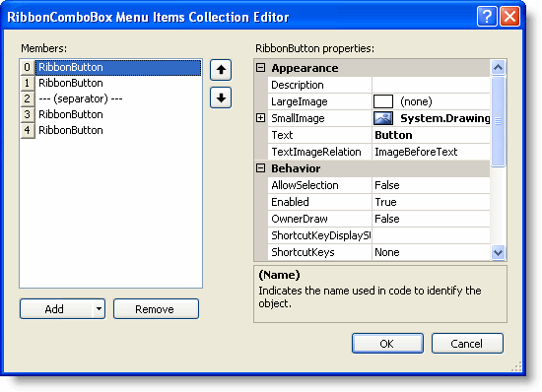This screenshot has width=542, height=392.
Task: Move selected member up with arrow button
Action: click(221, 70)
